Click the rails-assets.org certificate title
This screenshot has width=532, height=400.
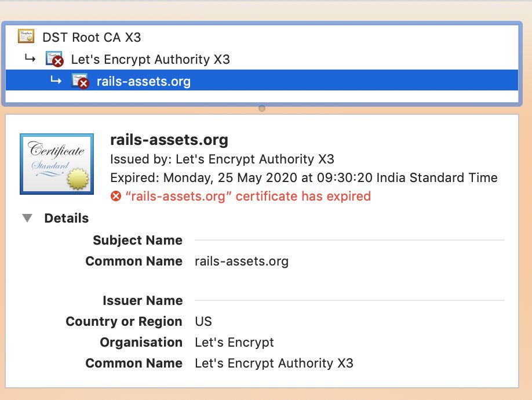(169, 140)
